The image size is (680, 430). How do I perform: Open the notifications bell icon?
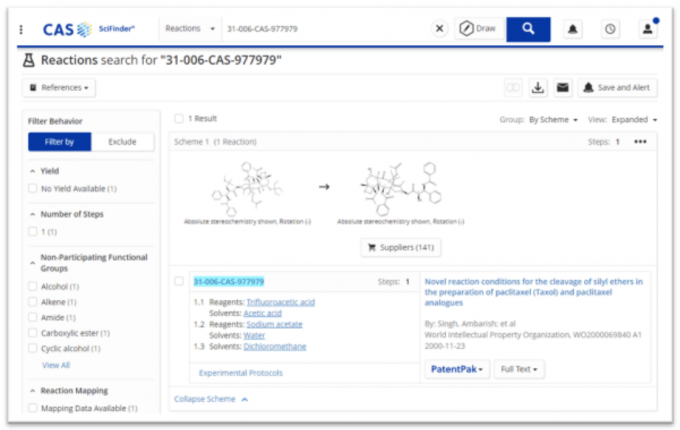(x=574, y=29)
